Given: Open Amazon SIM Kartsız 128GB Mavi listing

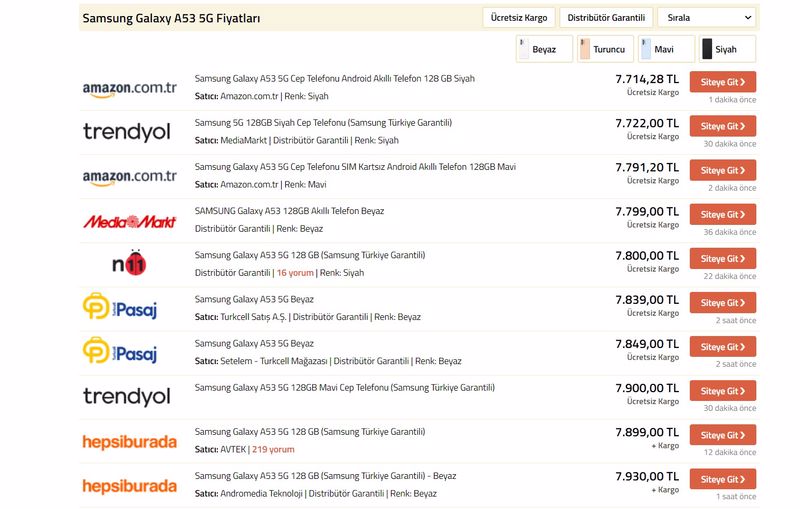Looking at the screenshot, I should click(355, 167).
